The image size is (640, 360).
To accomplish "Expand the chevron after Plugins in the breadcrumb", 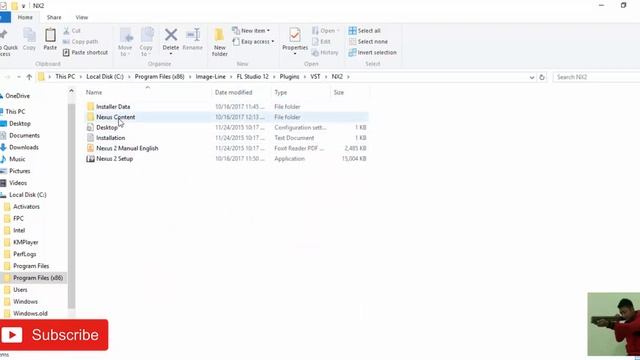I will (x=305, y=77).
